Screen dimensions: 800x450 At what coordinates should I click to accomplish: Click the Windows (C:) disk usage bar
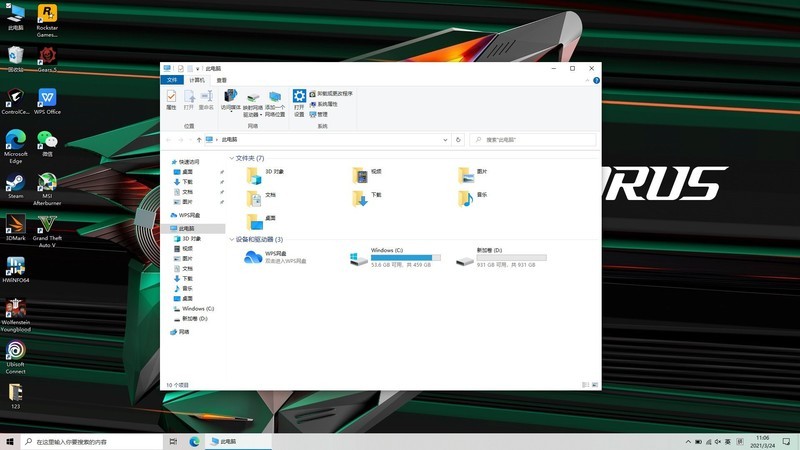pos(406,258)
